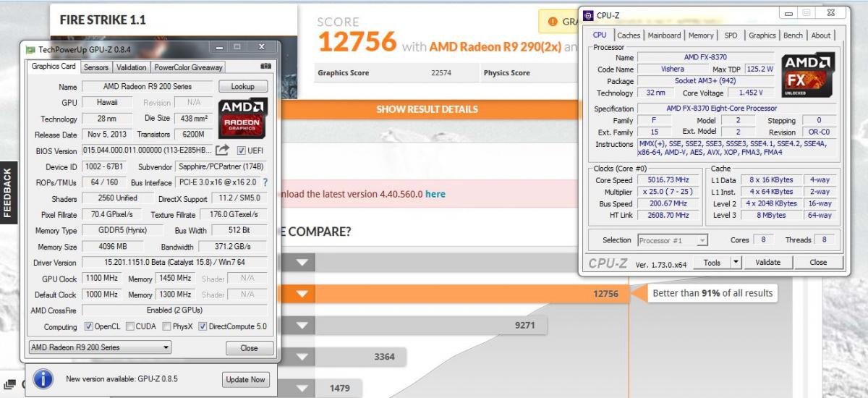Toggle the UEFI checkbox
The image size is (868, 398).
tap(242, 151)
